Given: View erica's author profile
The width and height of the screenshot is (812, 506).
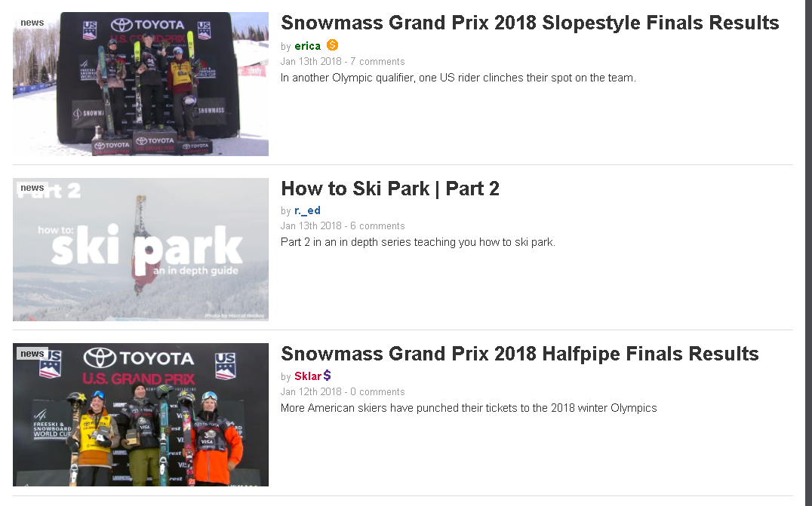Looking at the screenshot, I should (x=308, y=46).
